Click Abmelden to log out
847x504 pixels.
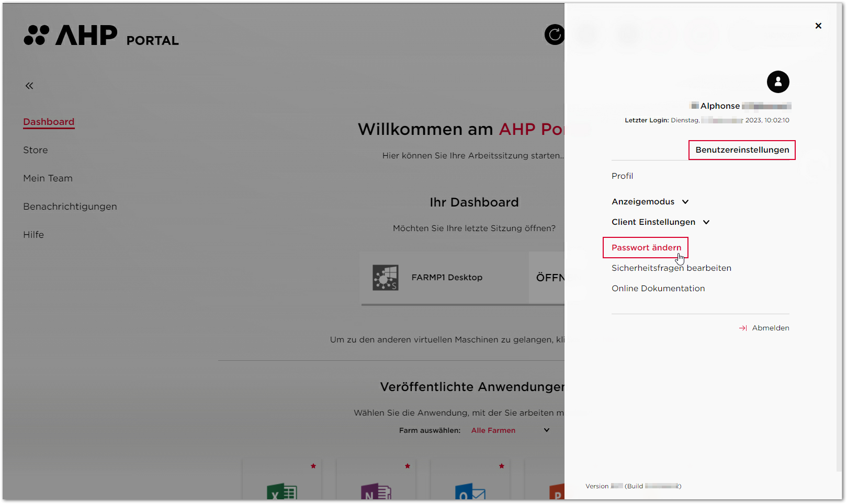pos(771,328)
